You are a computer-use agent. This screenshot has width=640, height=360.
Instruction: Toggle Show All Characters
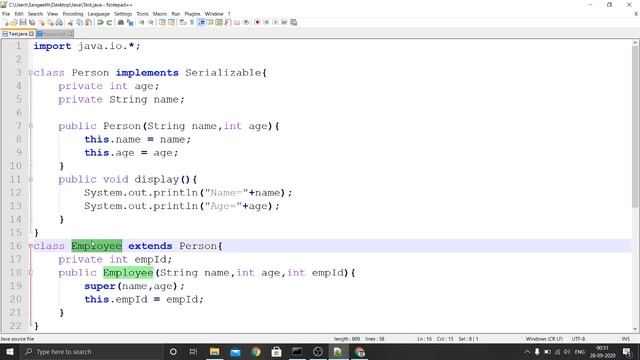click(x=192, y=22)
